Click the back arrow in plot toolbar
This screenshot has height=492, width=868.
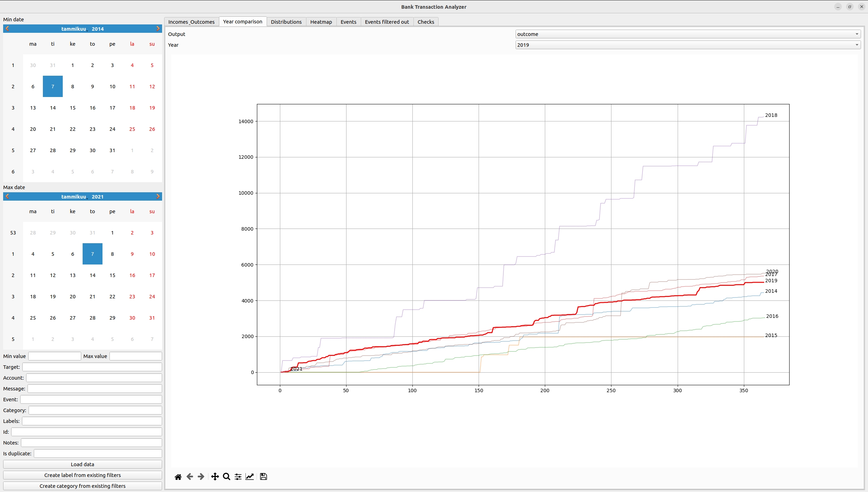tap(190, 477)
